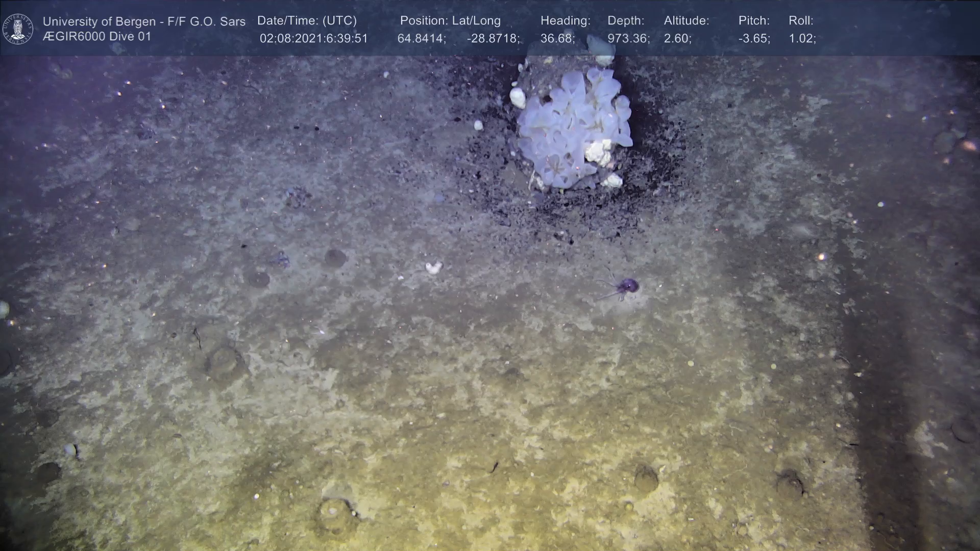980x551 pixels.
Task: Click the ÆGIR6000 Dive 01 label
Action: click(97, 37)
